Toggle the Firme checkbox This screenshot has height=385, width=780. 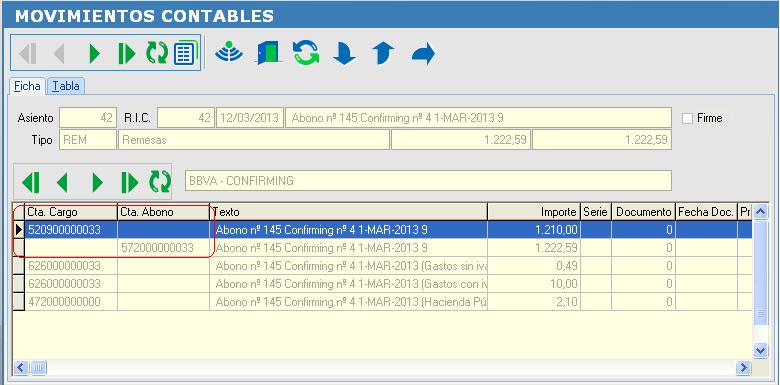coord(687,118)
